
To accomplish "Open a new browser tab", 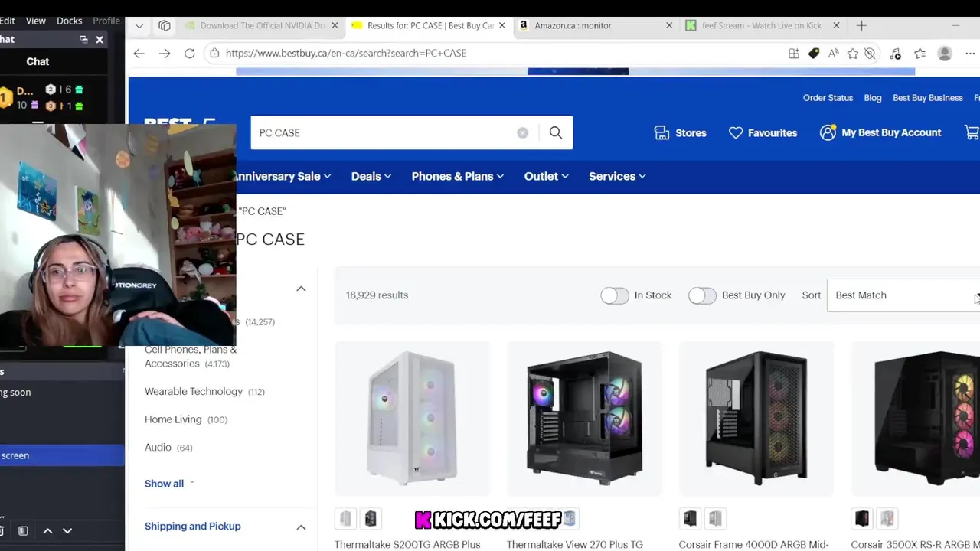I will tap(861, 25).
